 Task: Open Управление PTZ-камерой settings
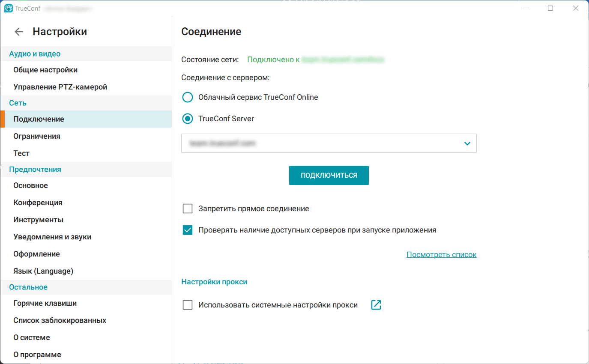tap(86, 87)
